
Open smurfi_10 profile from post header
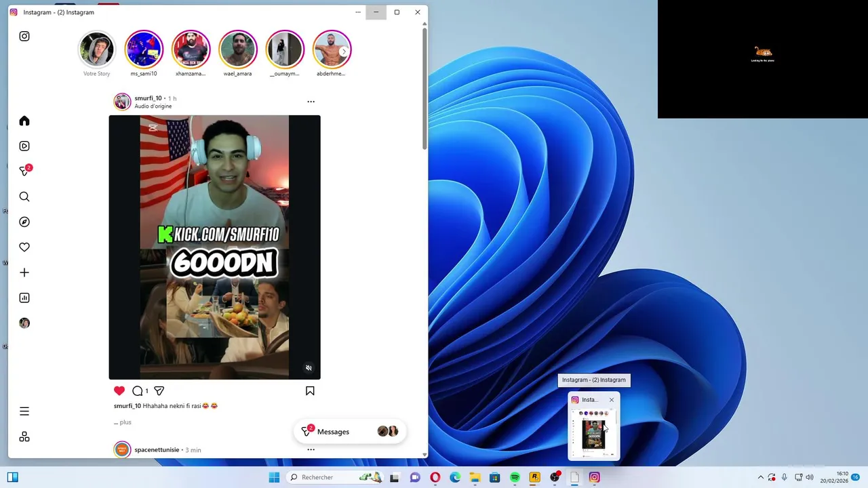click(148, 98)
